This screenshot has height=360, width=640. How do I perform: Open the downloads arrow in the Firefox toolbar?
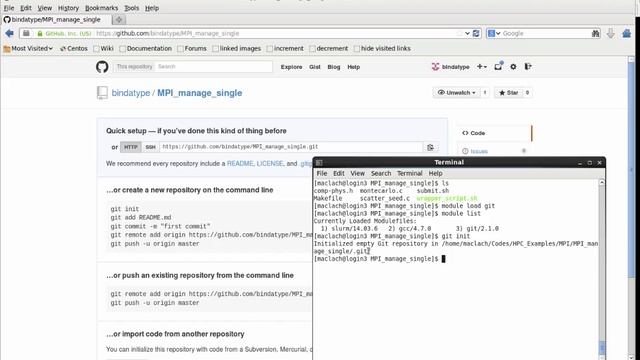tap(611, 33)
